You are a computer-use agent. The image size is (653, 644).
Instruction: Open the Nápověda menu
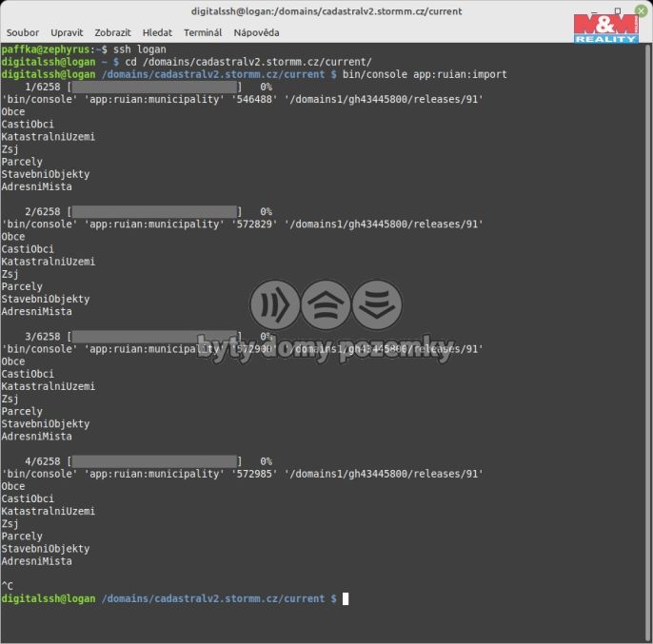256,32
